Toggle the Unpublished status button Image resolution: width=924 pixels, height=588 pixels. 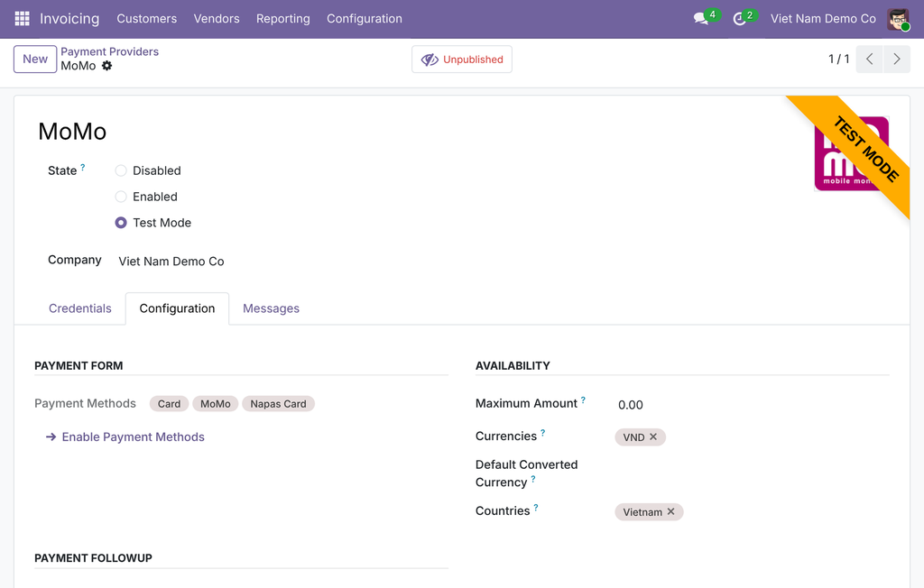point(462,60)
